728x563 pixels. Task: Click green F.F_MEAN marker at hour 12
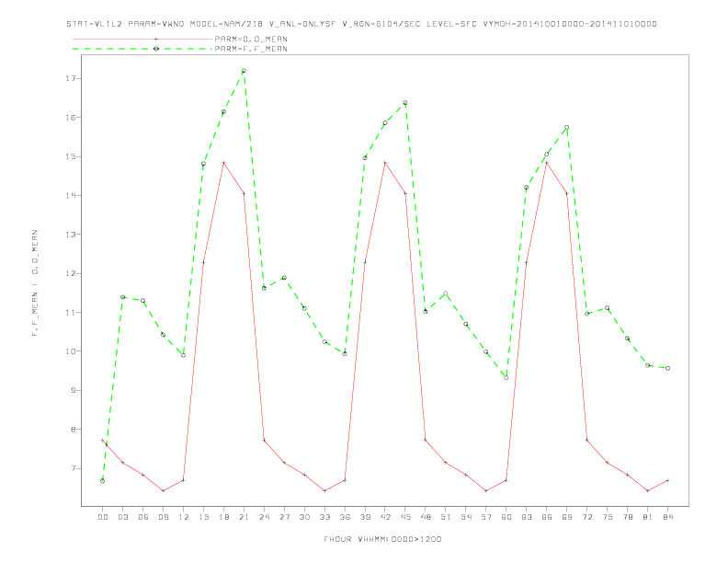pos(184,355)
